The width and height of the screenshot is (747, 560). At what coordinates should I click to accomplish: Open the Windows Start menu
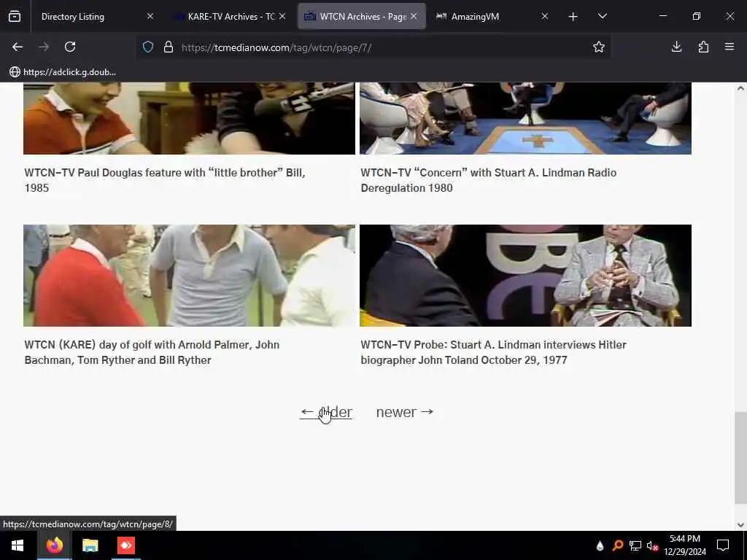[18, 545]
